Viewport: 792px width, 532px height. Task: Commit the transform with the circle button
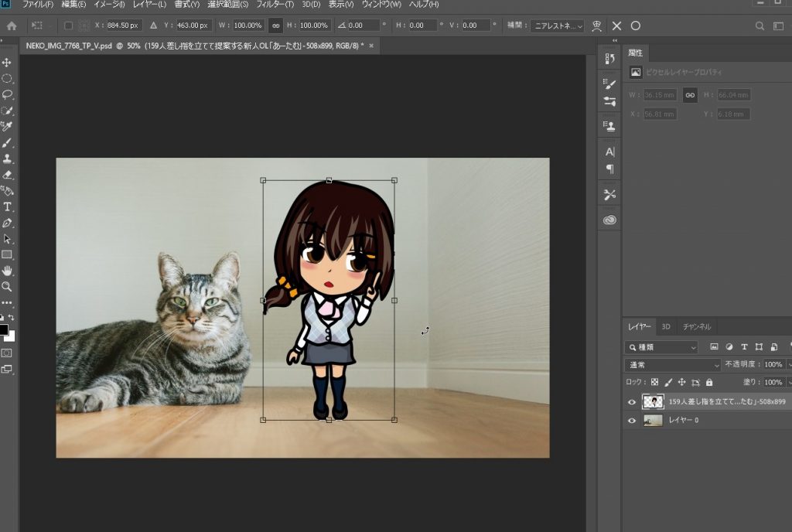pyautogui.click(x=636, y=26)
